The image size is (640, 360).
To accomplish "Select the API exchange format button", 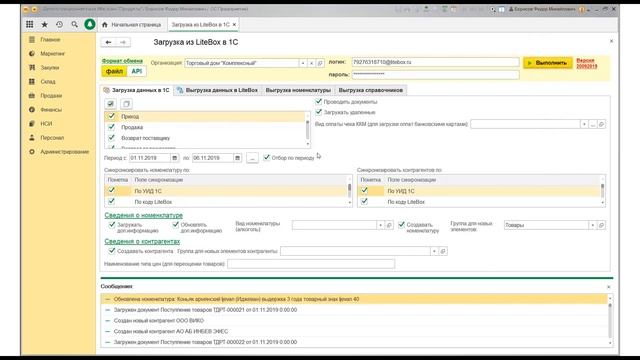I will [137, 71].
